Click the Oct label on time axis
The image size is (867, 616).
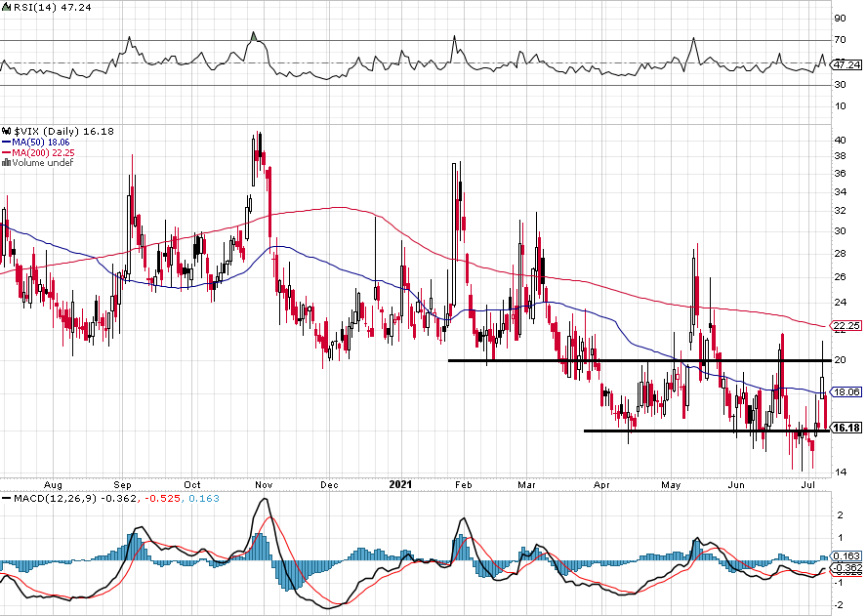(x=192, y=485)
